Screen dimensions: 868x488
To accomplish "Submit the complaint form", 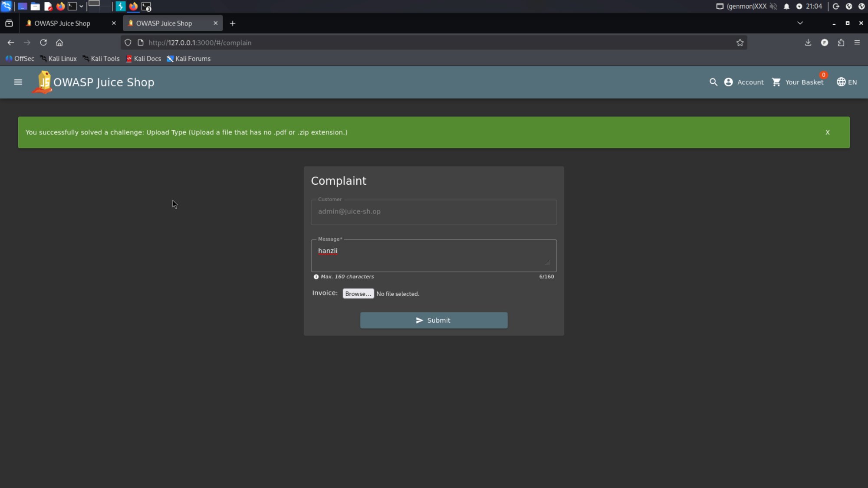I will [x=434, y=320].
